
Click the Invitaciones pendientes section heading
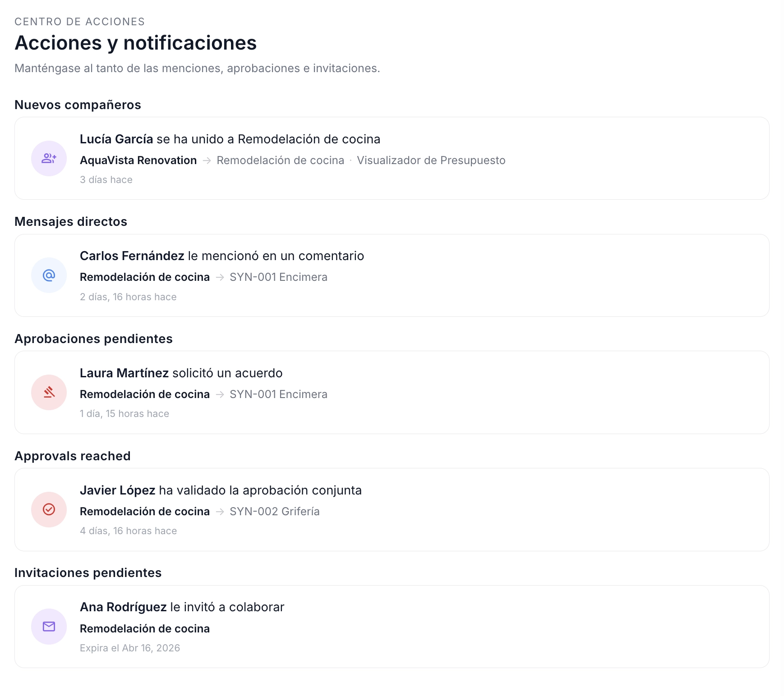pyautogui.click(x=88, y=573)
